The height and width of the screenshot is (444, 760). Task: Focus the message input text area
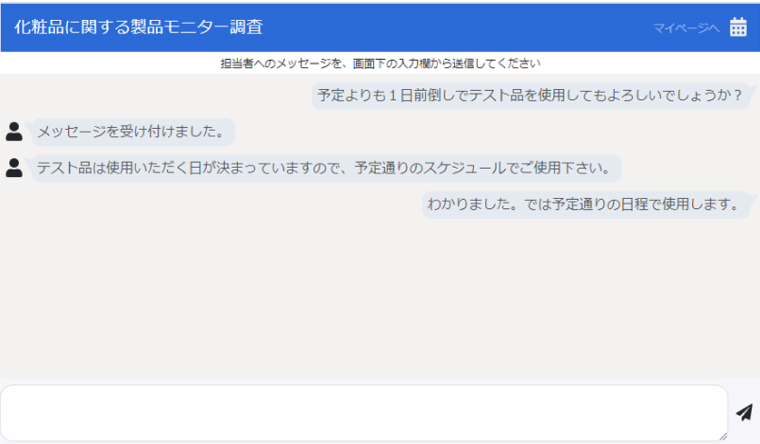(364, 413)
